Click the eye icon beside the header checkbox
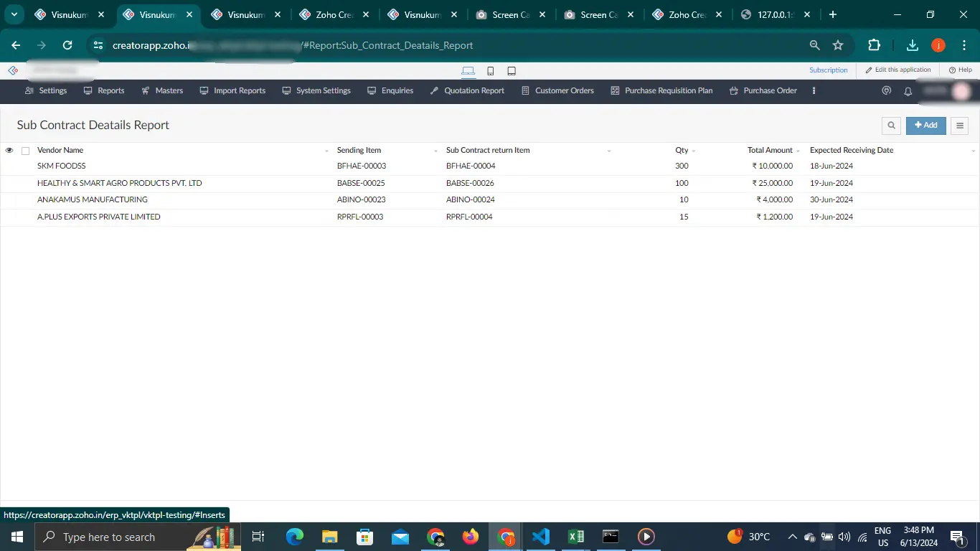980x551 pixels. 9,150
